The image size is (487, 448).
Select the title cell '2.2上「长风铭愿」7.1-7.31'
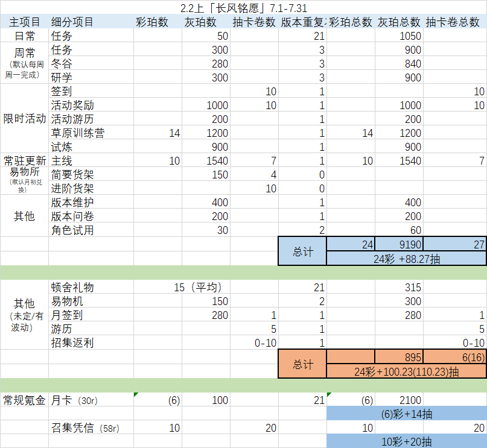coord(244,8)
